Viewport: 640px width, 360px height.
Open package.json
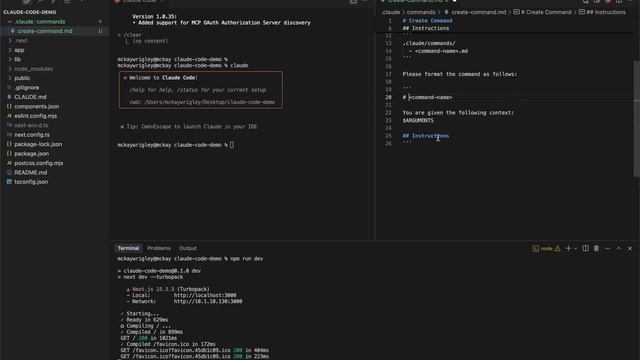31,153
